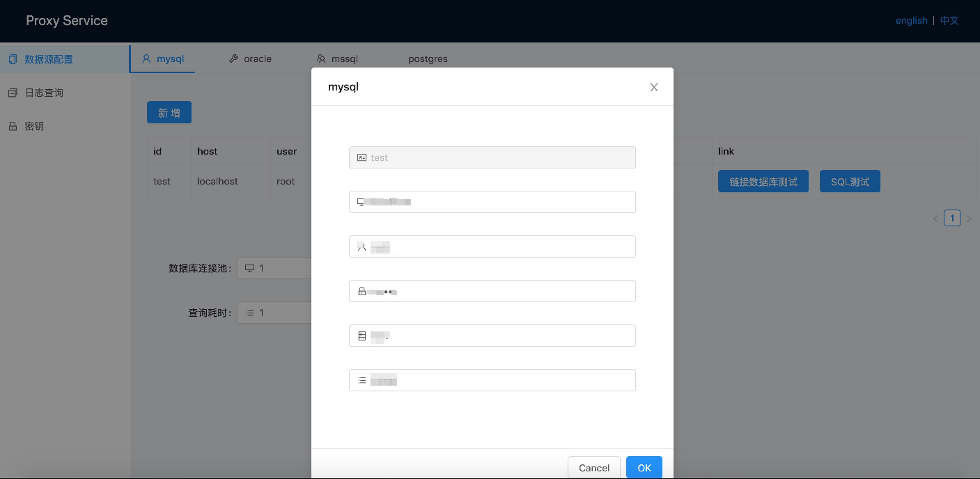Click the monitor icon in 数据库连接池 field
980x479 pixels.
[249, 268]
